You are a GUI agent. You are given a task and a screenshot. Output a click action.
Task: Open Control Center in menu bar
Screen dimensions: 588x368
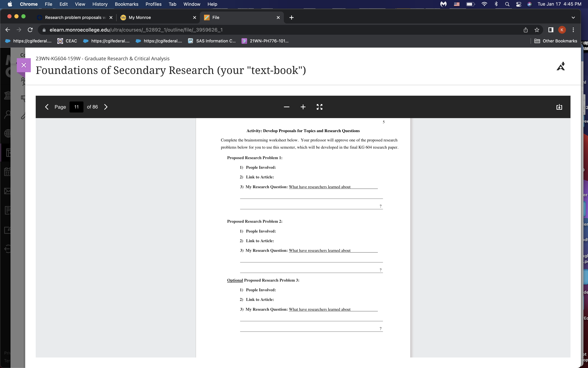(x=519, y=4)
